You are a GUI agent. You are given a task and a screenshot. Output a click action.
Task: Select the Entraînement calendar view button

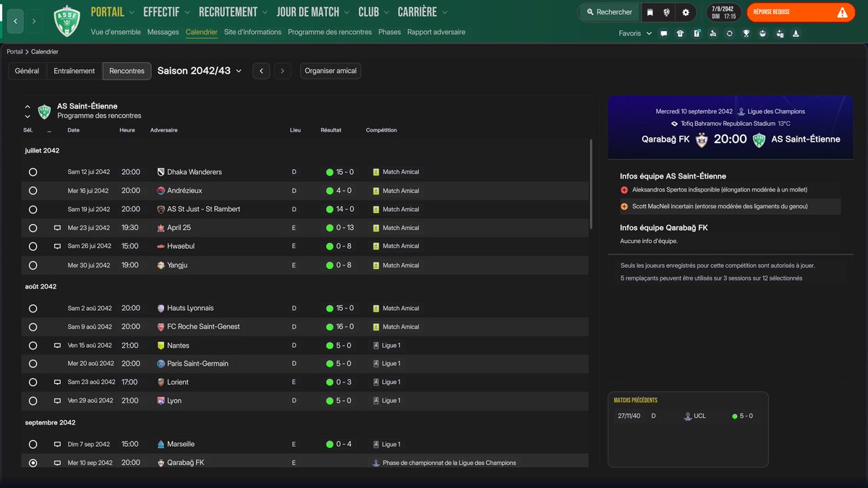pos(75,71)
